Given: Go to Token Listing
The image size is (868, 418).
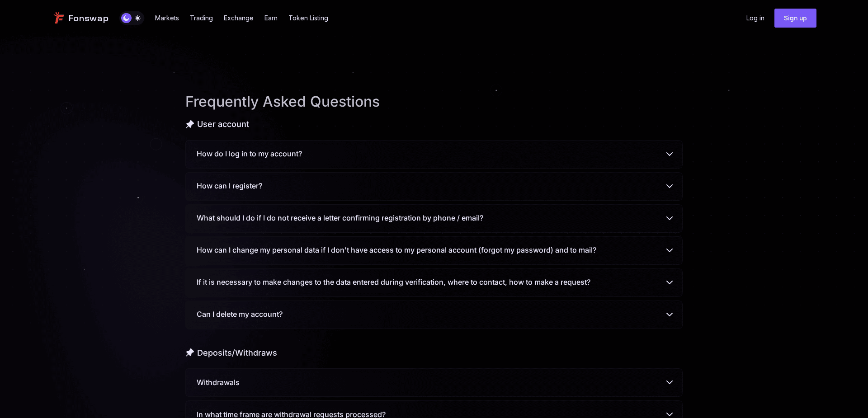Looking at the screenshot, I should [308, 18].
